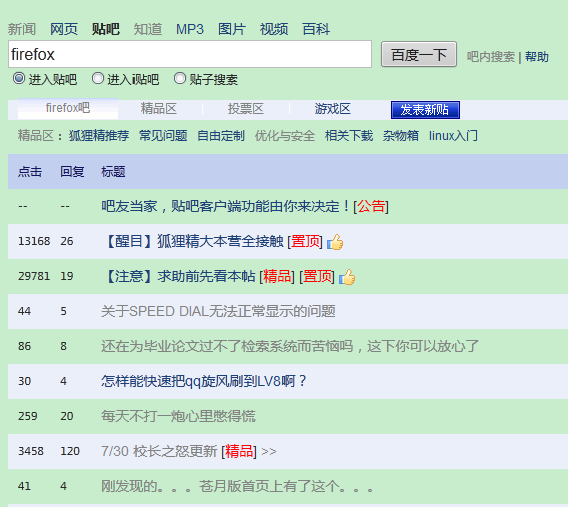568x507 pixels.
Task: Click thumbs-up icon beside 求助前先看本帖
Action: [347, 277]
